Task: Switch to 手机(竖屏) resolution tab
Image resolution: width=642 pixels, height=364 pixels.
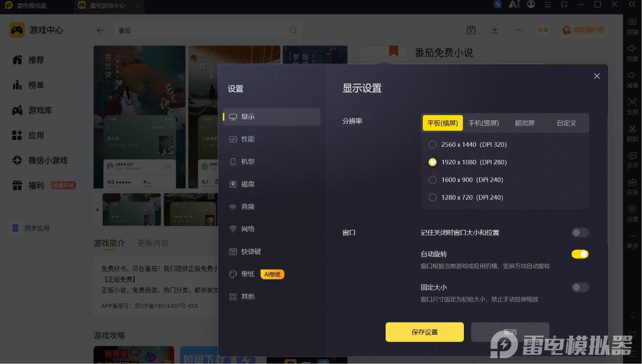Action: [x=484, y=123]
